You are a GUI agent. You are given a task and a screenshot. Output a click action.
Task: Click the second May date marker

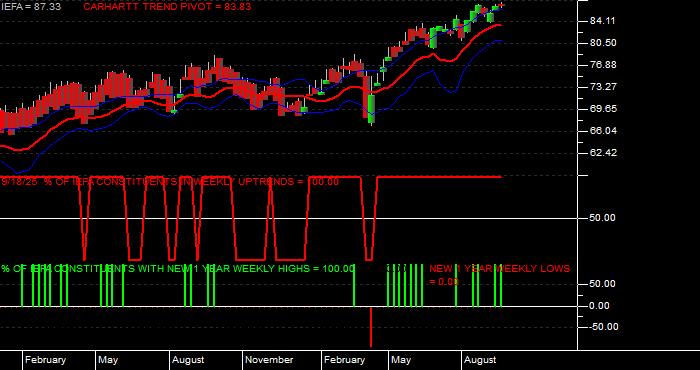pos(401,360)
